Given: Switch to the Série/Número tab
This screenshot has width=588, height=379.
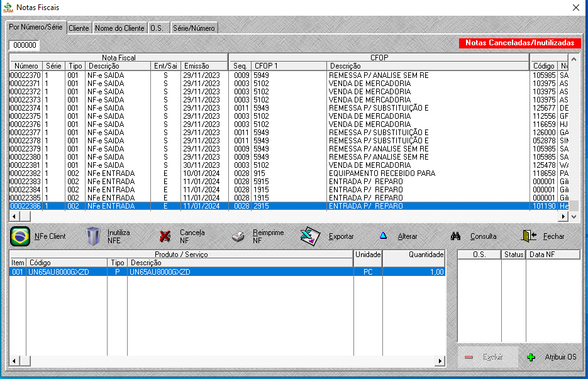Looking at the screenshot, I should (x=194, y=28).
